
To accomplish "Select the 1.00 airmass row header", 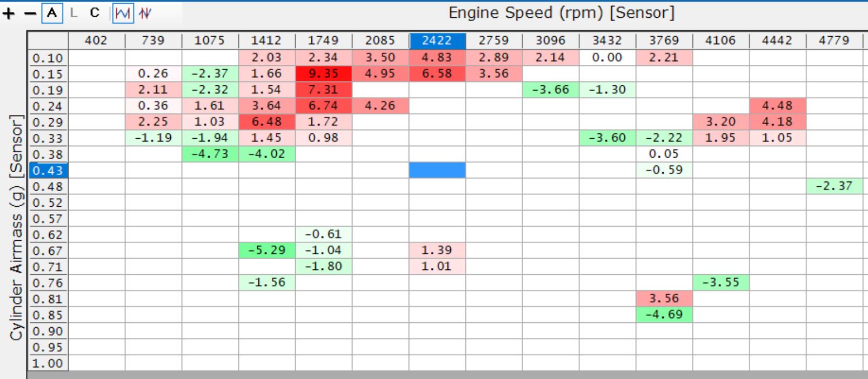I will (x=48, y=363).
